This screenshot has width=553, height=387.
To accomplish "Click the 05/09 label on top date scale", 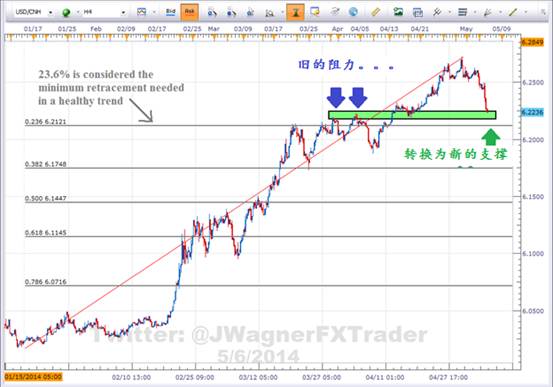I will coord(501,29).
